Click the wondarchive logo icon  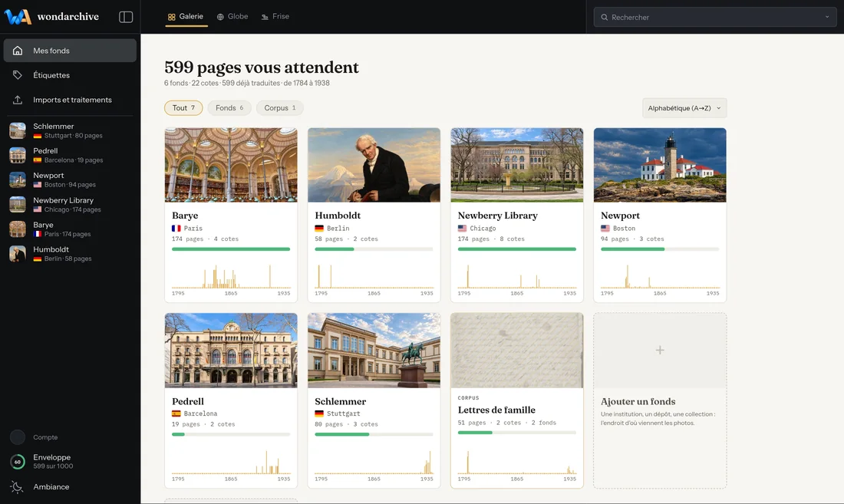tap(18, 17)
